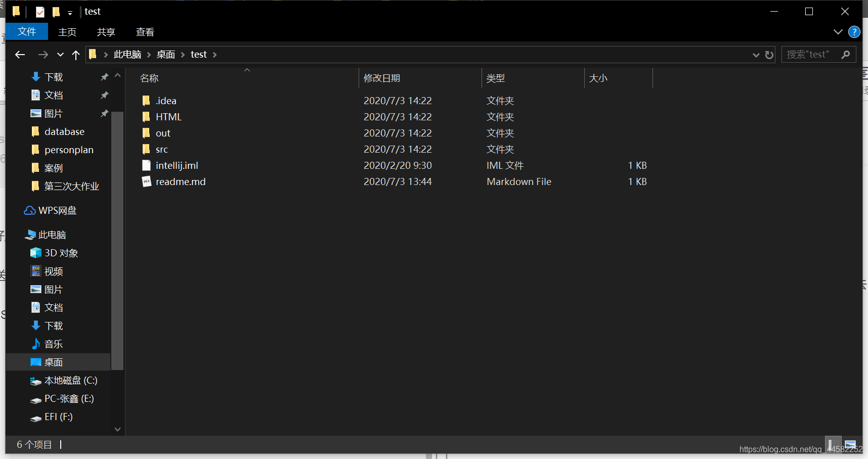Select the HTML folder icon
Image resolution: width=868 pixels, height=459 pixels.
tap(146, 117)
